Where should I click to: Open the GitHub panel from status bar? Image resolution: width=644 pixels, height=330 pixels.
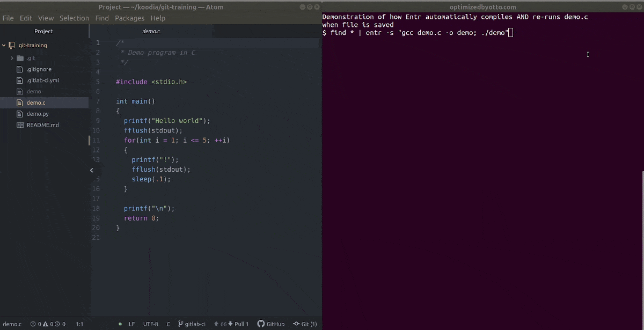[271, 324]
